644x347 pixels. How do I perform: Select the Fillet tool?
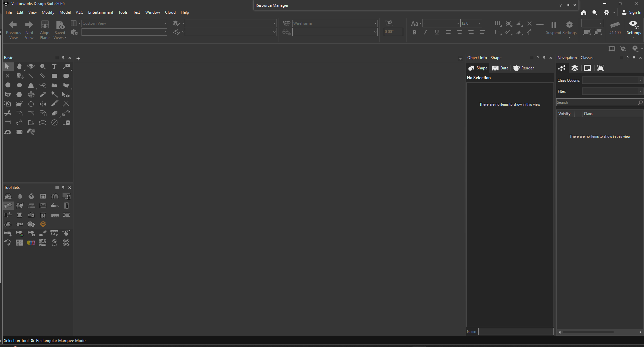19,113
